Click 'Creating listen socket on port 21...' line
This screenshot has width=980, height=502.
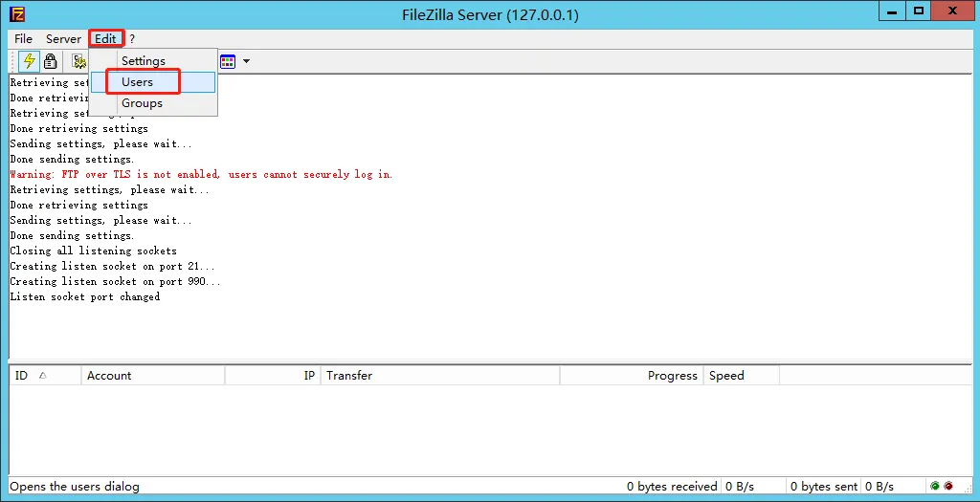(113, 266)
